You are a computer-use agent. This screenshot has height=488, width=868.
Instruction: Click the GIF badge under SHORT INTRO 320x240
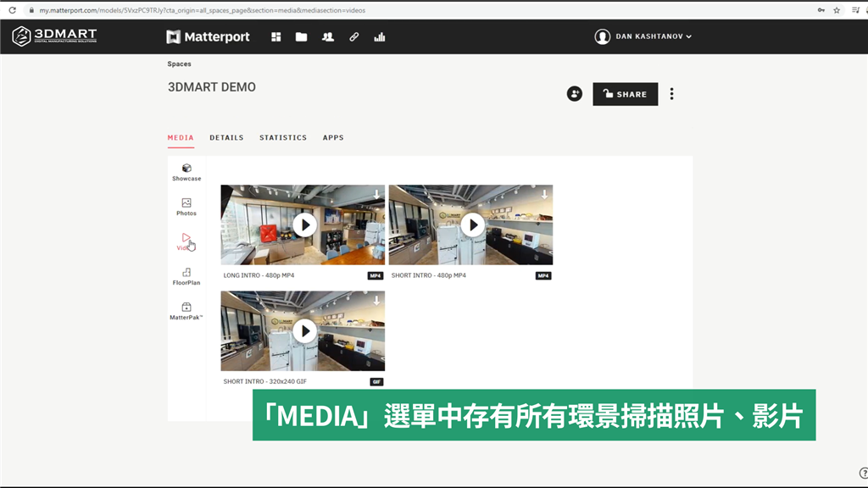[376, 382]
